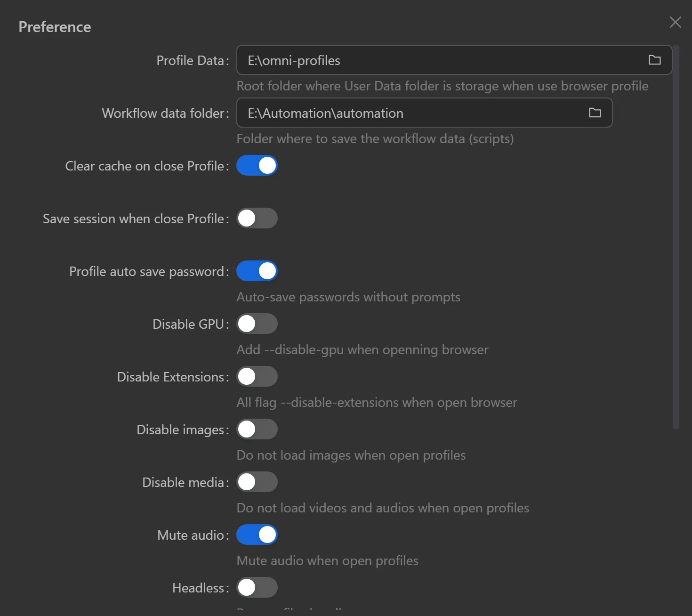Click the Preference dialog title
This screenshot has height=616, width=692.
coord(55,27)
